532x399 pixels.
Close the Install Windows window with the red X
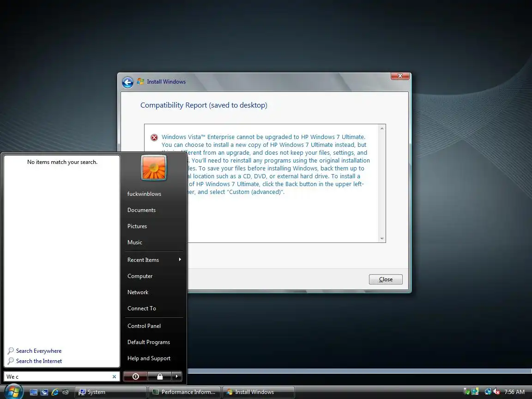[x=400, y=76]
